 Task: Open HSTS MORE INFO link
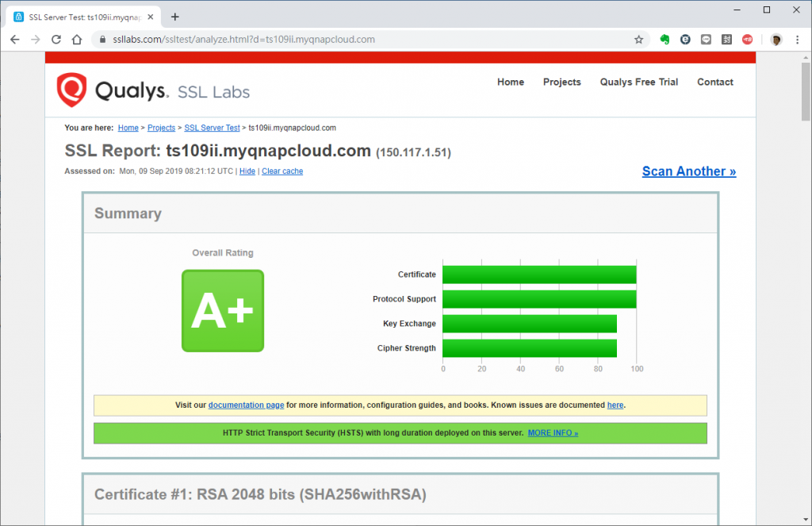(553, 432)
